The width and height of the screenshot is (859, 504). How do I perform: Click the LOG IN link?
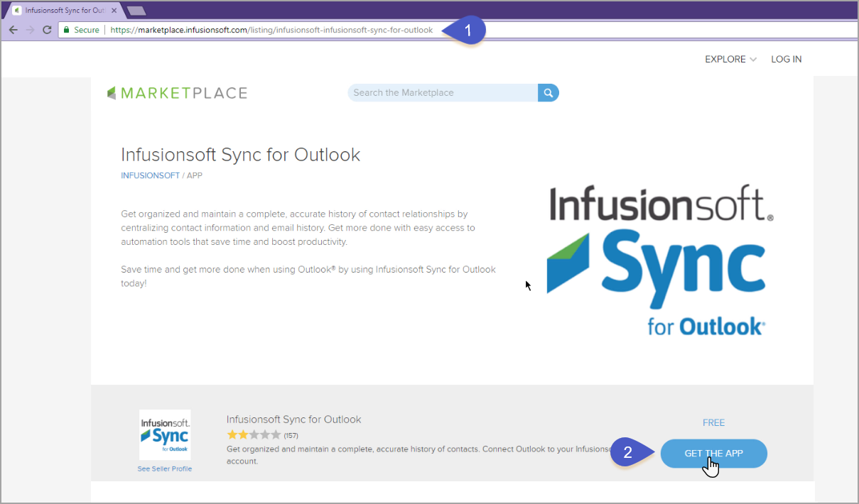coord(787,59)
